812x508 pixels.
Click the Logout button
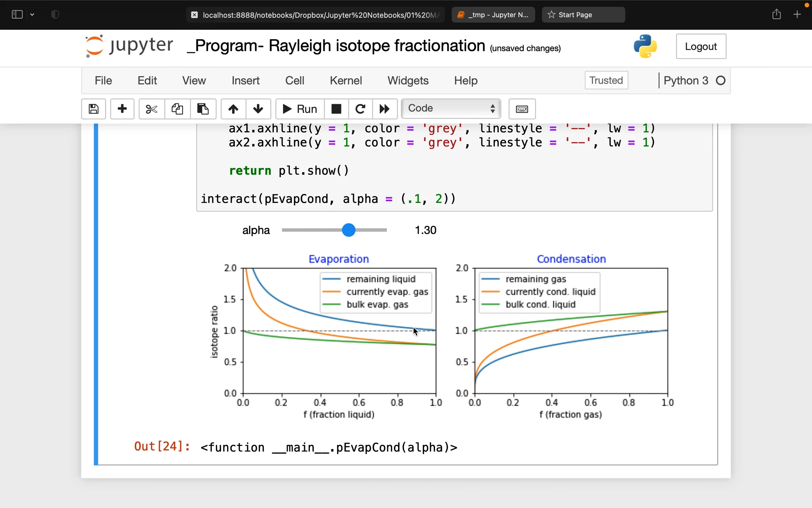pyautogui.click(x=701, y=46)
